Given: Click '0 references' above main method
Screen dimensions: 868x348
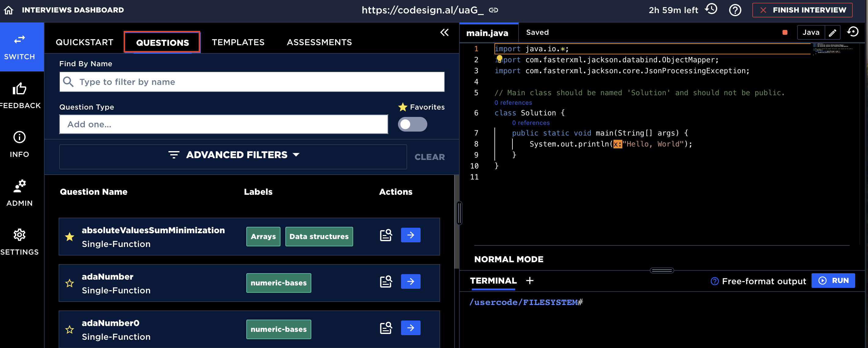Looking at the screenshot, I should (531, 123).
